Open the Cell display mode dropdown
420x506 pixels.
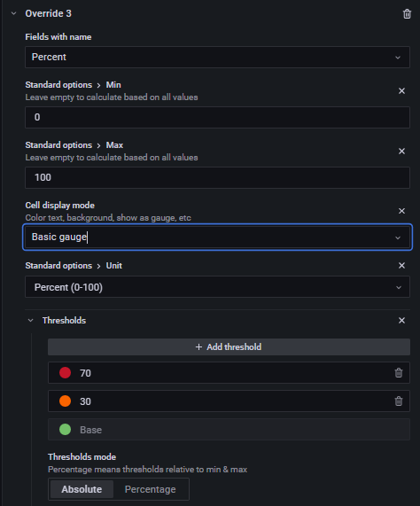coord(217,237)
